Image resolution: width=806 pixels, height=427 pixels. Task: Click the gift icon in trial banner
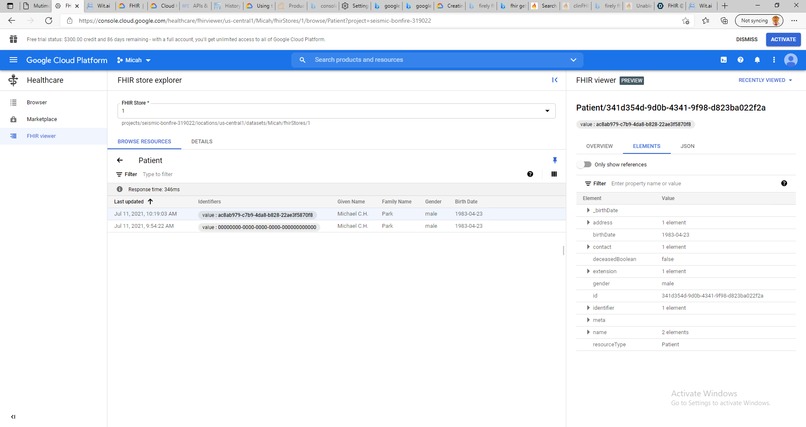pos(13,39)
